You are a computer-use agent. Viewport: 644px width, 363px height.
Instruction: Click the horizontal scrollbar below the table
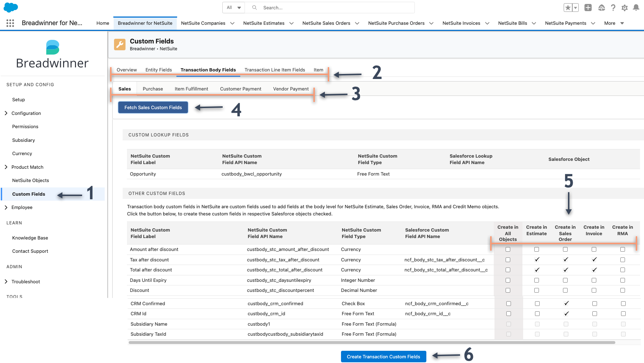tap(372, 343)
